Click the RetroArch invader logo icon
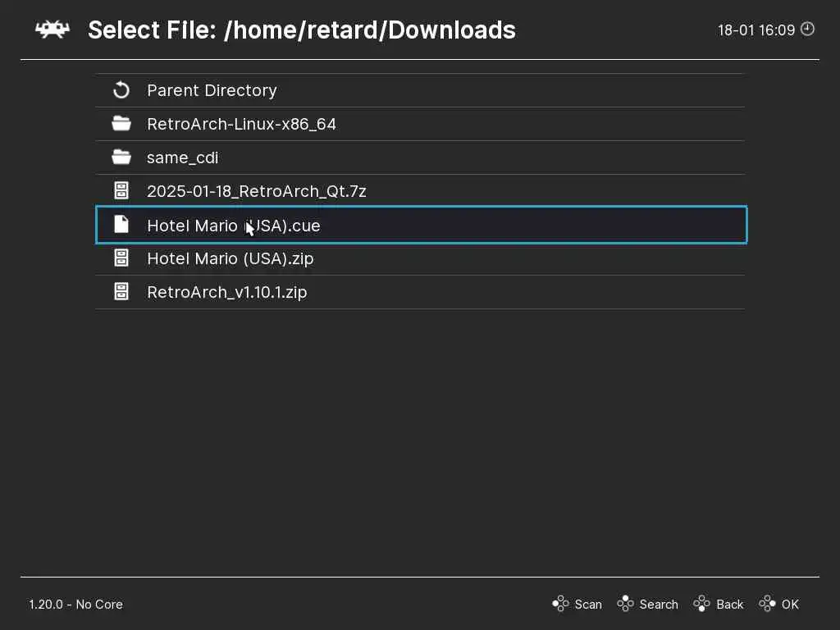Screen dimensions: 840x630 (x=52, y=30)
